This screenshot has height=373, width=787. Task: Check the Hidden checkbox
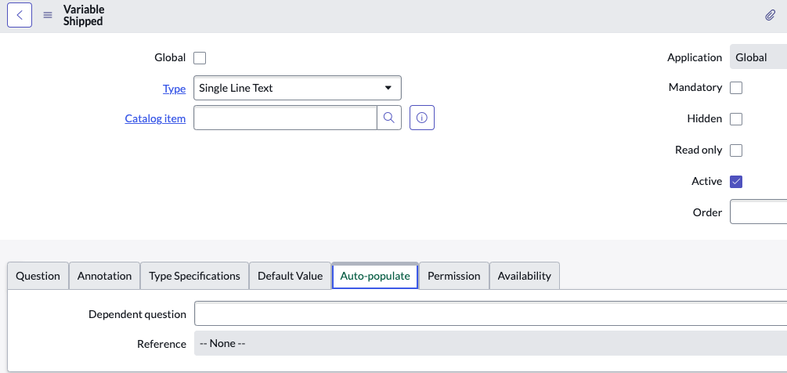pyautogui.click(x=736, y=119)
